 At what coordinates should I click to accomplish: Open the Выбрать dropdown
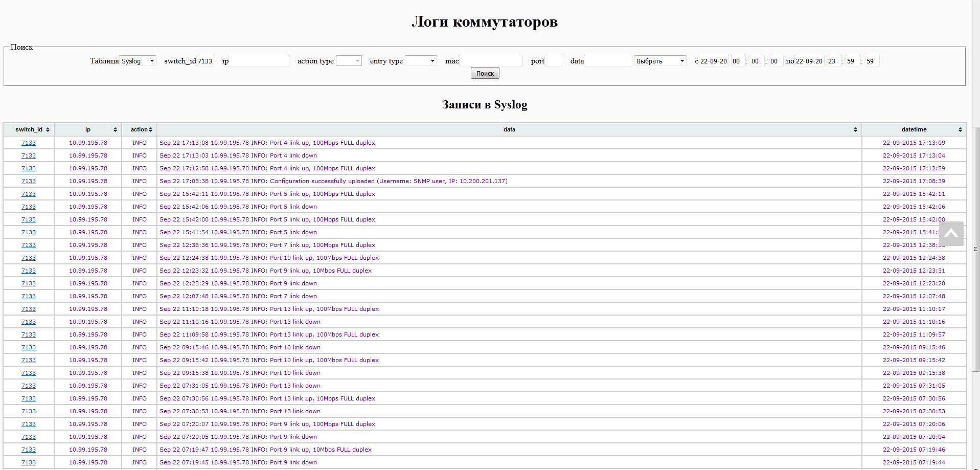660,61
